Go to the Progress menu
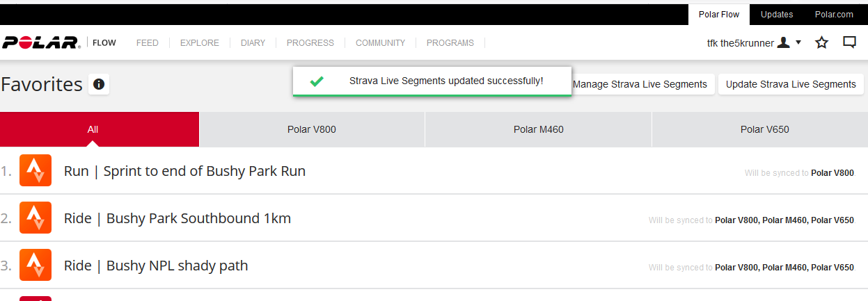Screen dimensions: 868x301 310,43
